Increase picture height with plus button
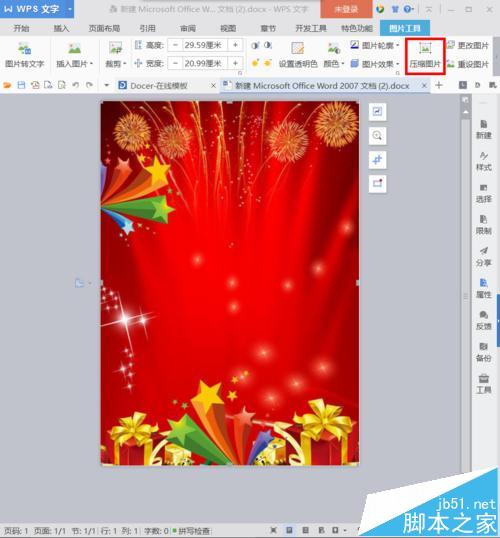This screenshot has width=500, height=538. [235, 45]
